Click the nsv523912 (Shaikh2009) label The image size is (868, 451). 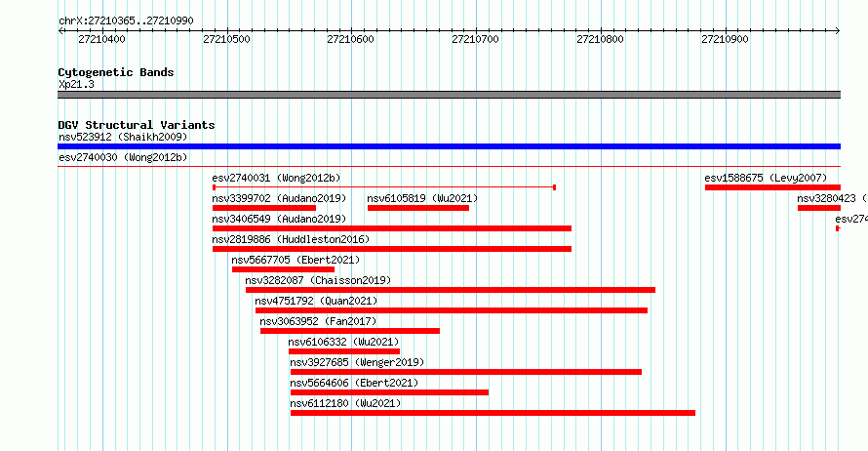123,137
